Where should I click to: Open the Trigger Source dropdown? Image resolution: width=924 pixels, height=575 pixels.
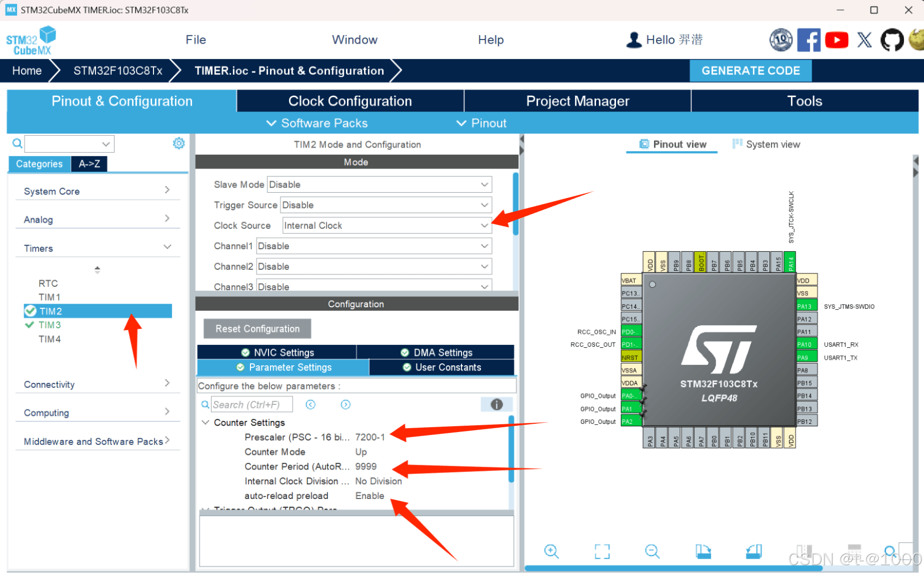[x=386, y=205]
